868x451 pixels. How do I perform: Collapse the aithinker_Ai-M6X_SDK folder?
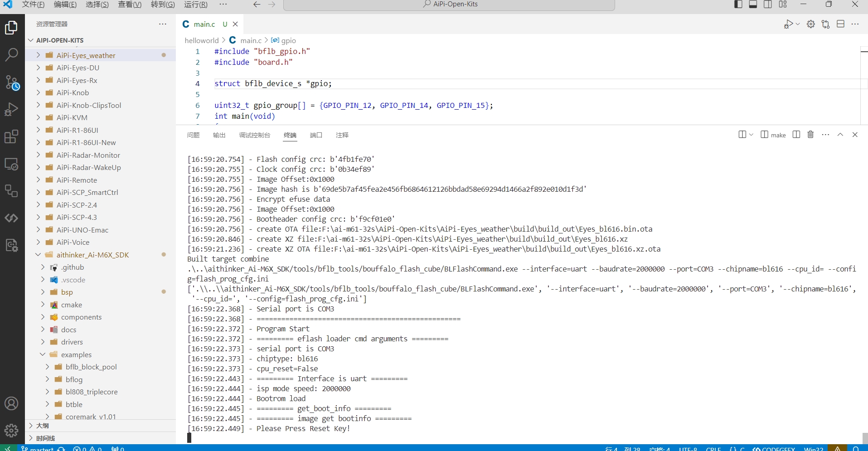(x=38, y=255)
